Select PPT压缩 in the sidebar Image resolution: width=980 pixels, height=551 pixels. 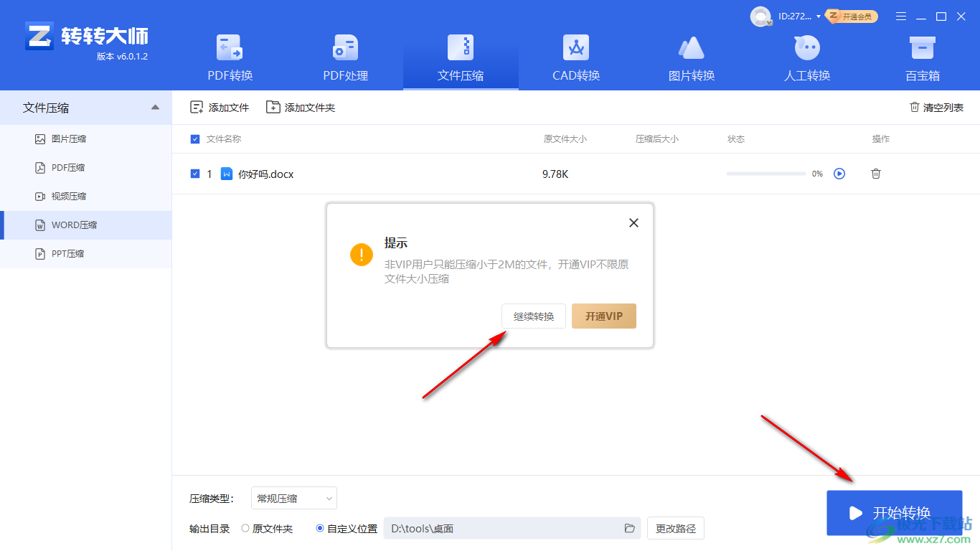[x=86, y=254]
